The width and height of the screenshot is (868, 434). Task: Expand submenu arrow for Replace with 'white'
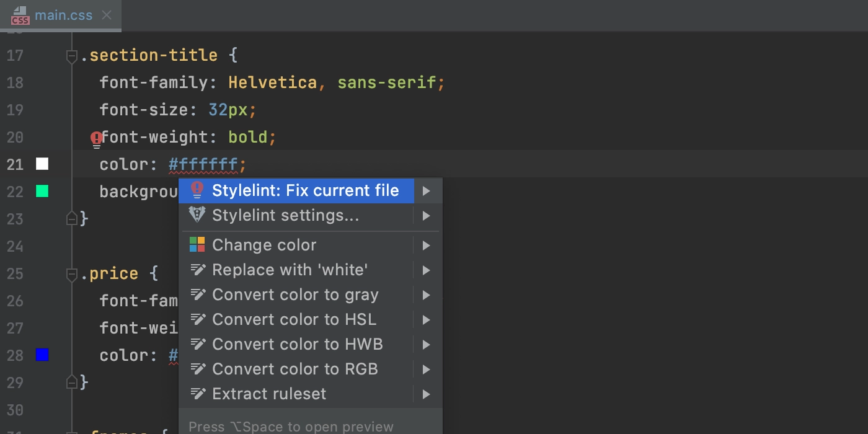click(x=427, y=270)
